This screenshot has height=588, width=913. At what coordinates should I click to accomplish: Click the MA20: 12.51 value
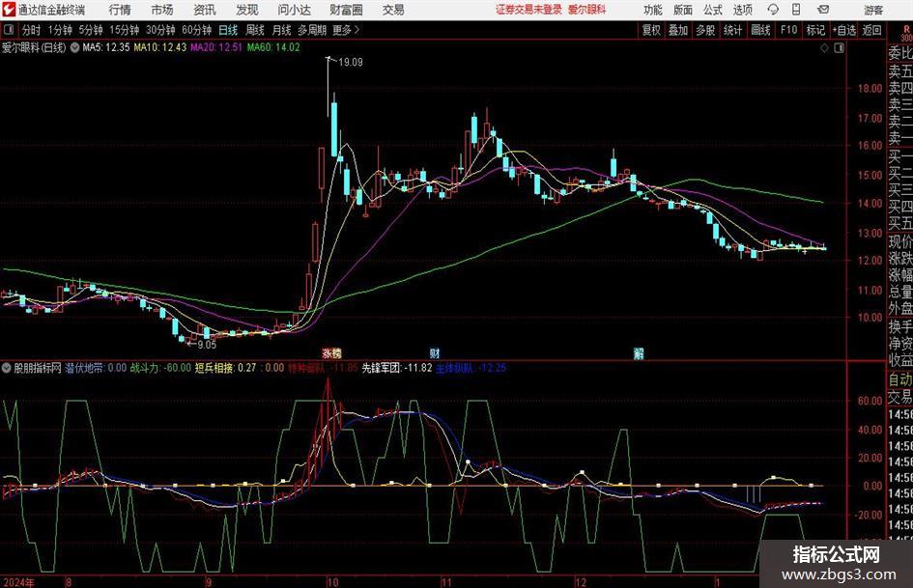point(216,47)
